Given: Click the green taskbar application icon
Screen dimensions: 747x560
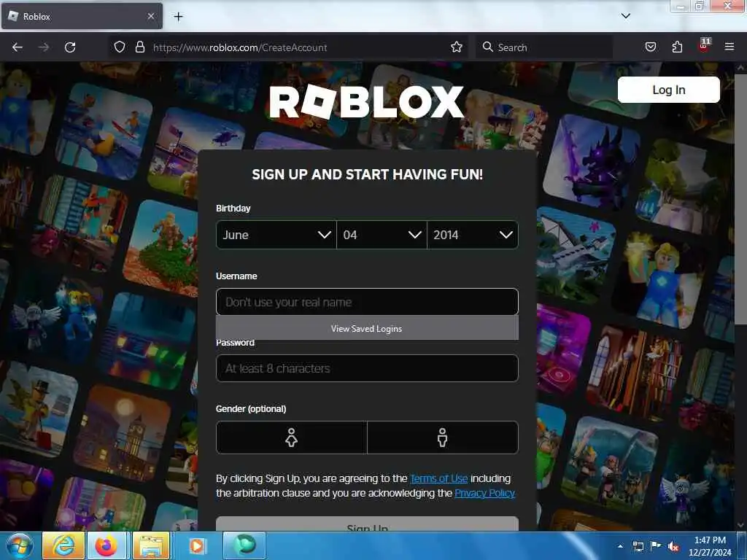Looking at the screenshot, I should (x=244, y=545).
